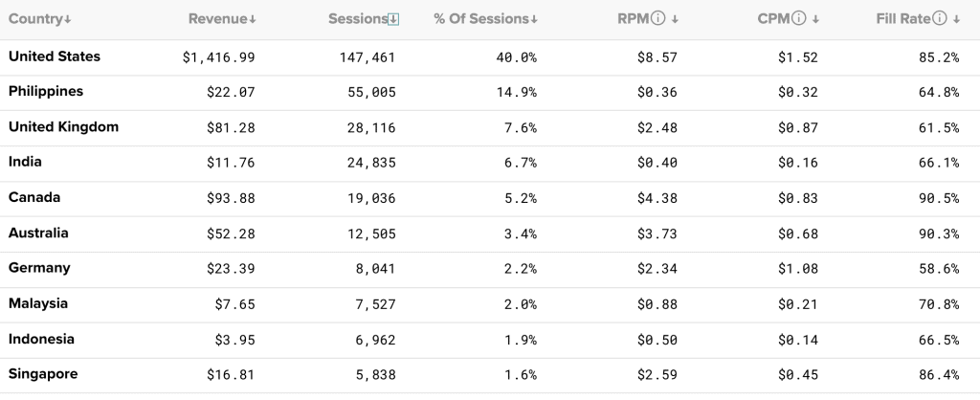Screen dimensions: 980x400
Task: Click the Sessions sort arrow icon
Action: (x=394, y=19)
